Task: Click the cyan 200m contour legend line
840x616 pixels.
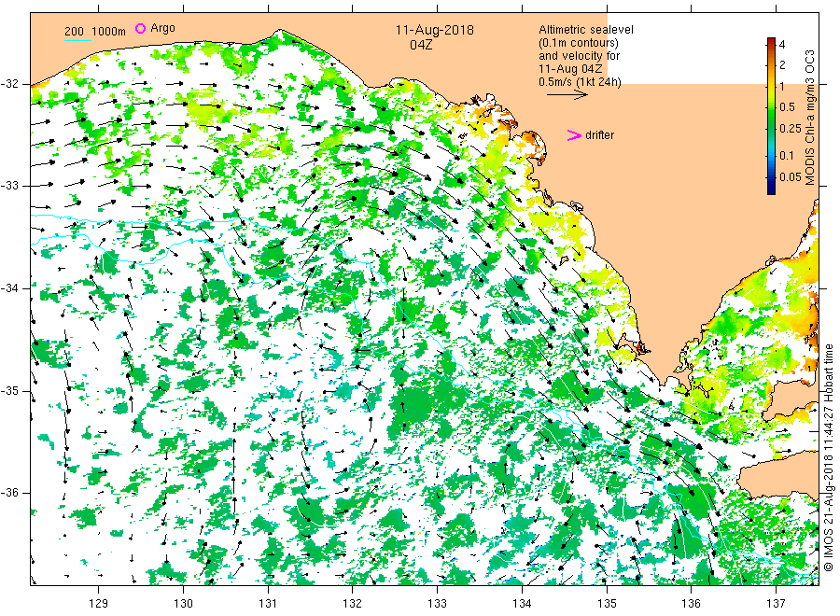Action: [77, 39]
